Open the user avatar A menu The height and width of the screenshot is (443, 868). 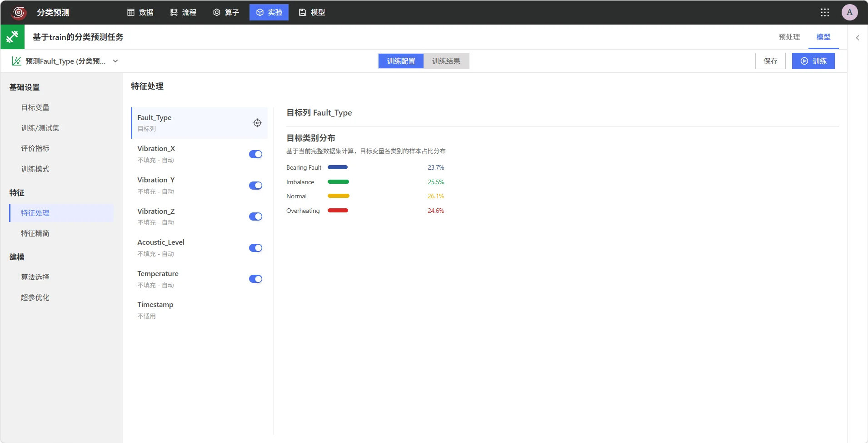(x=849, y=12)
